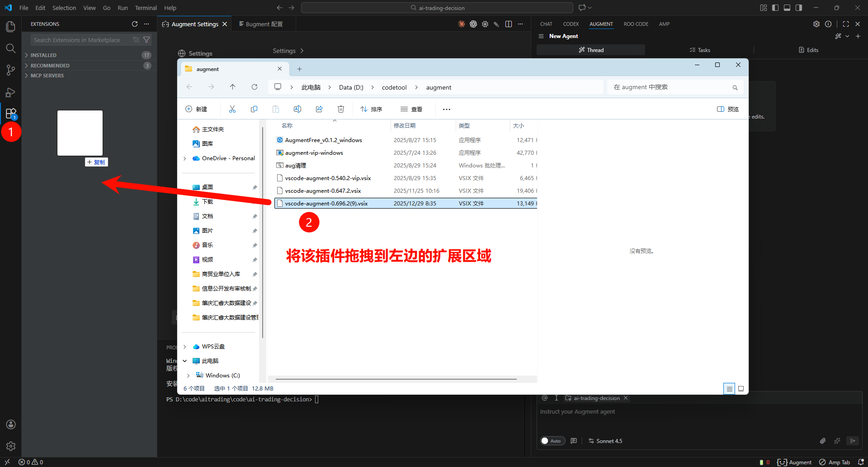The width and height of the screenshot is (868, 467).
Task: Open the 排序 sort dropdown
Action: click(x=371, y=109)
